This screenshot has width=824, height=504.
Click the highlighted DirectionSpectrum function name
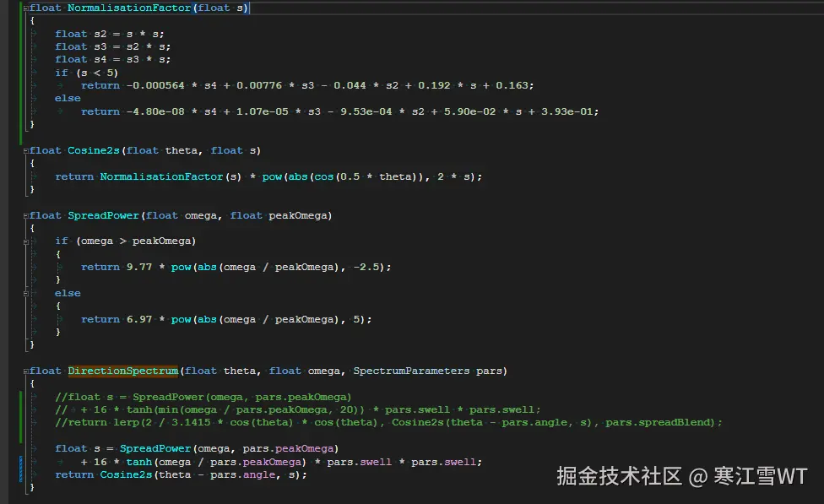click(x=123, y=371)
